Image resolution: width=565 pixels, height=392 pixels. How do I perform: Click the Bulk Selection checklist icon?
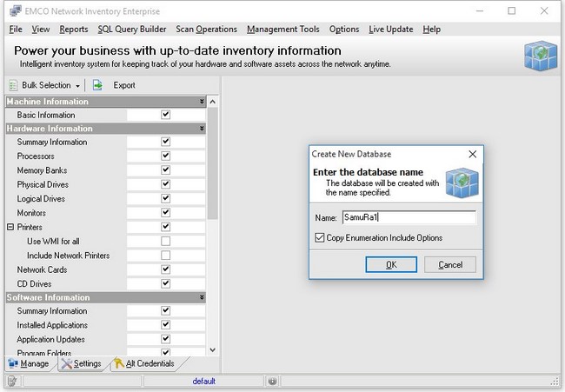click(13, 85)
